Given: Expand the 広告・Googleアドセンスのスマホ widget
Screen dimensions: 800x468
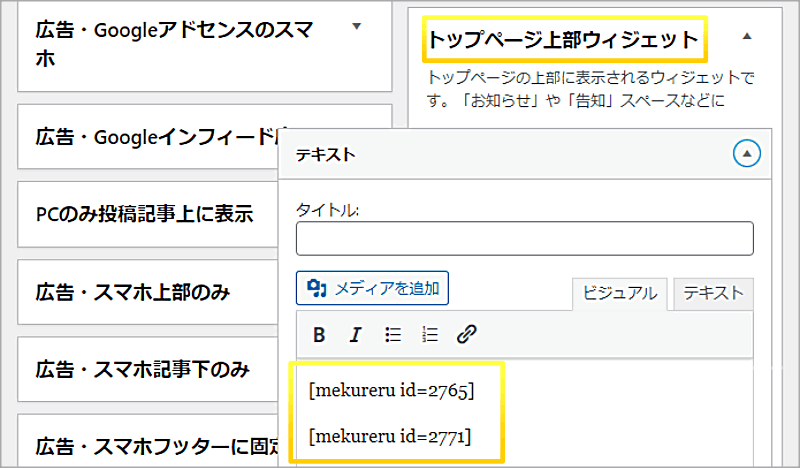Looking at the screenshot, I should click(357, 27).
